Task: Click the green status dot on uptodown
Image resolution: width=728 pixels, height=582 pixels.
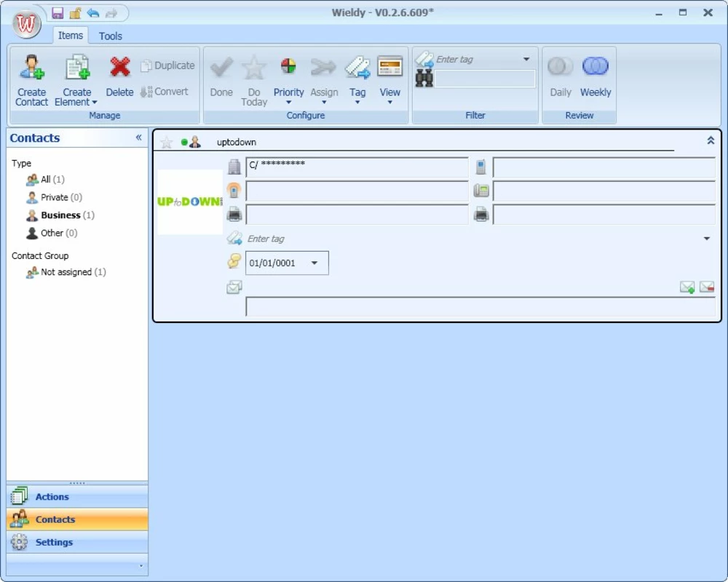Action: (x=184, y=142)
